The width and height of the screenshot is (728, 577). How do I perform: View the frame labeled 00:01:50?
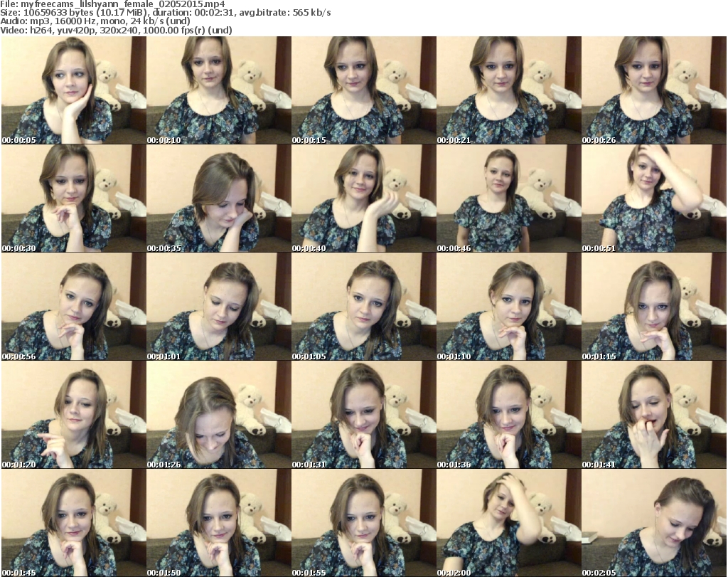coord(219,523)
